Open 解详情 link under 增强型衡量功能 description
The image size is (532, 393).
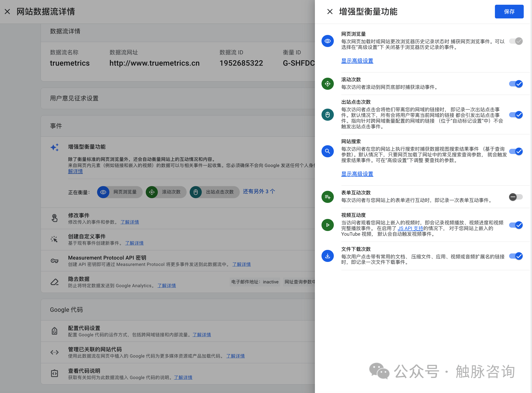click(75, 171)
